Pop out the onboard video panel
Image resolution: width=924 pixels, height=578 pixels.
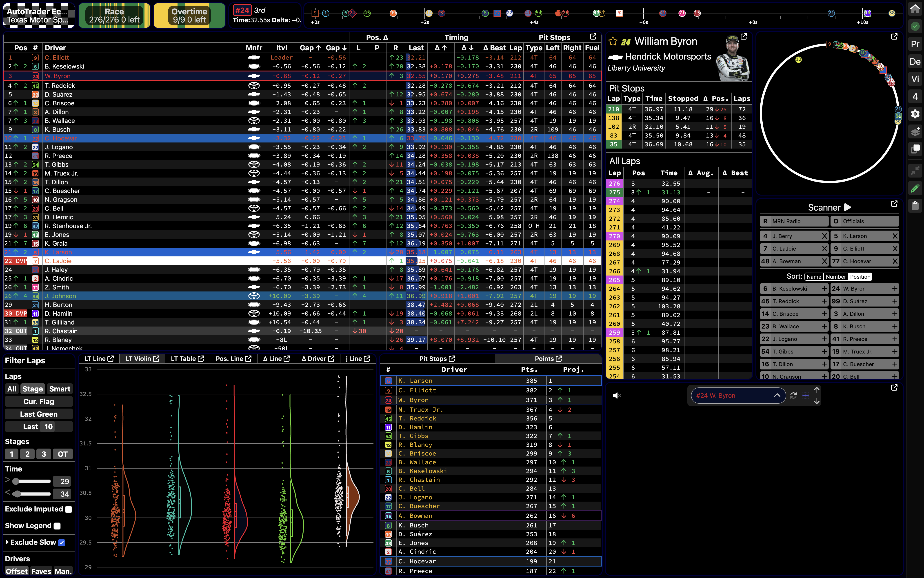[894, 388]
